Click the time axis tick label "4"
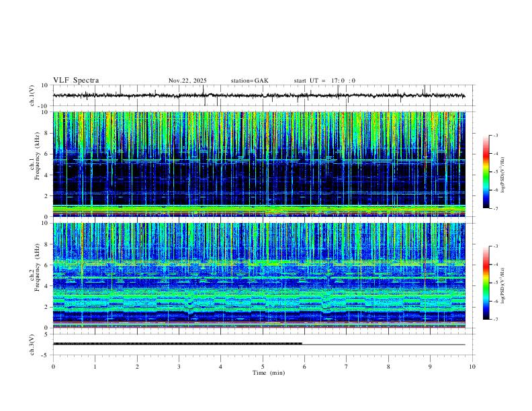 (221, 367)
